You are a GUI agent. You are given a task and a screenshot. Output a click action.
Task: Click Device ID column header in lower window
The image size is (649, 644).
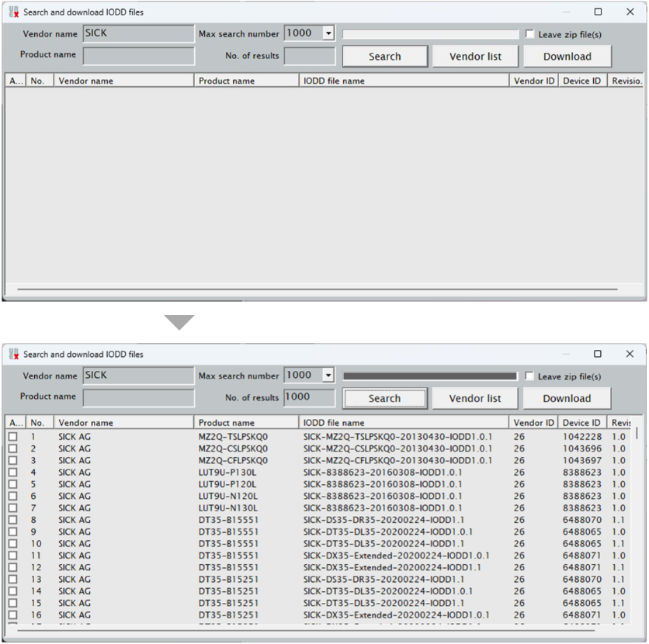(582, 423)
